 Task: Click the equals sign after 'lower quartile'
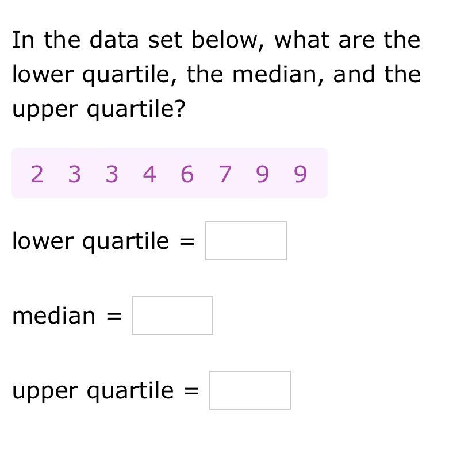187,241
